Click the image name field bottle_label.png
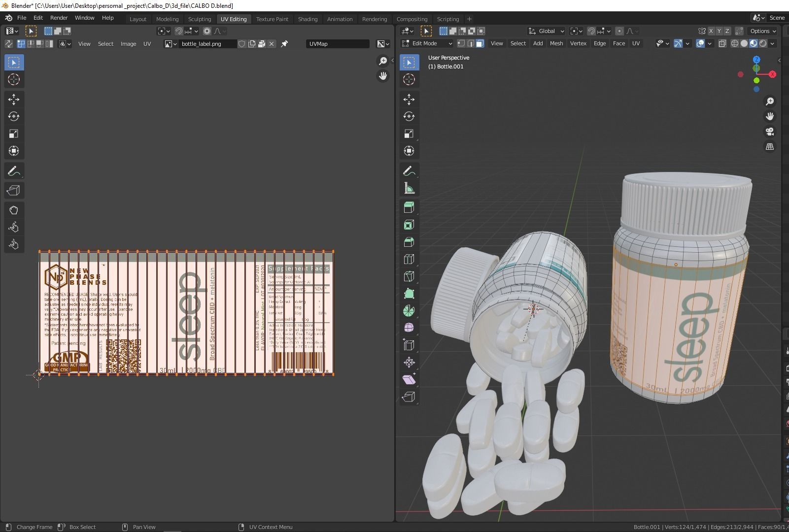 207,44
